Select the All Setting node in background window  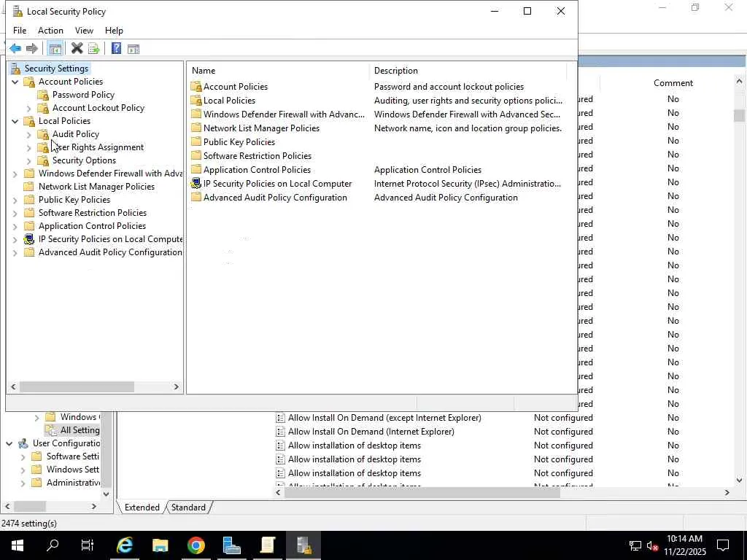pos(80,430)
